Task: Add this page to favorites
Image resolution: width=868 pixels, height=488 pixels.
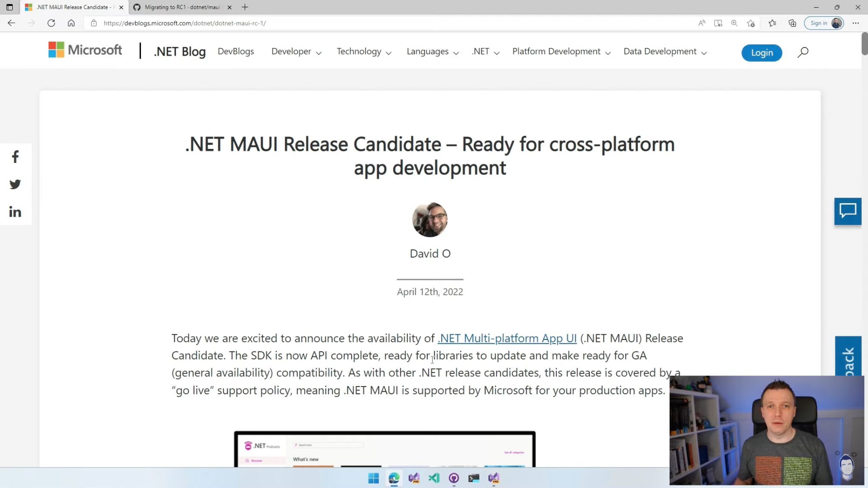Action: click(x=751, y=23)
